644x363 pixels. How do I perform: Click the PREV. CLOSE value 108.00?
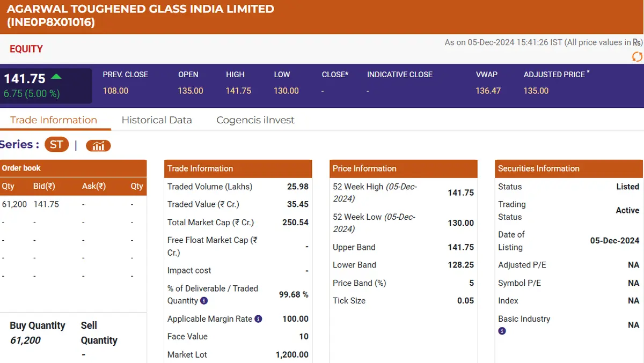coord(116,91)
